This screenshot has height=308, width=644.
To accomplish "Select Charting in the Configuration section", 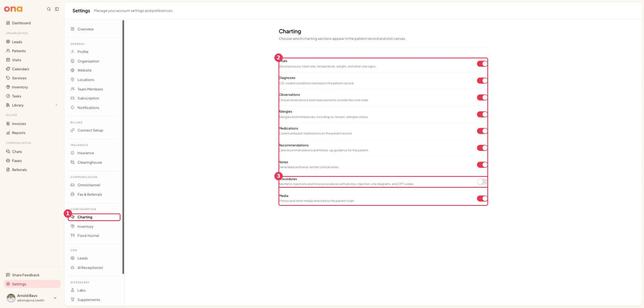I will pos(94,217).
